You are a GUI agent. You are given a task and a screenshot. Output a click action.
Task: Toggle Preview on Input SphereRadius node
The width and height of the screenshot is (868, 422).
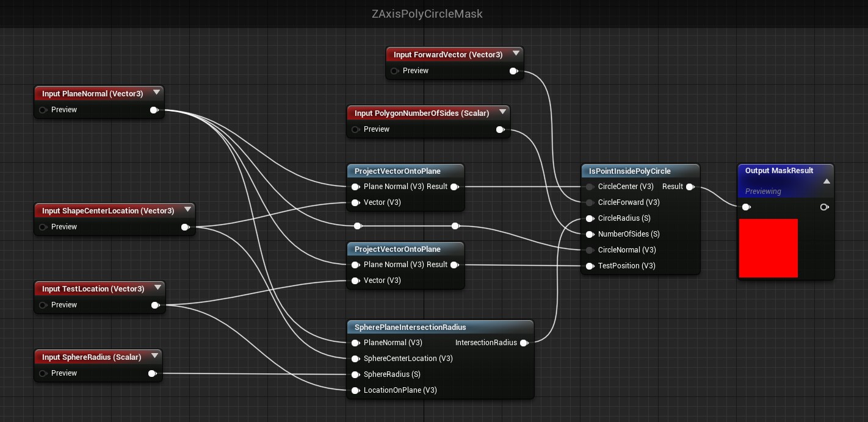(x=43, y=374)
